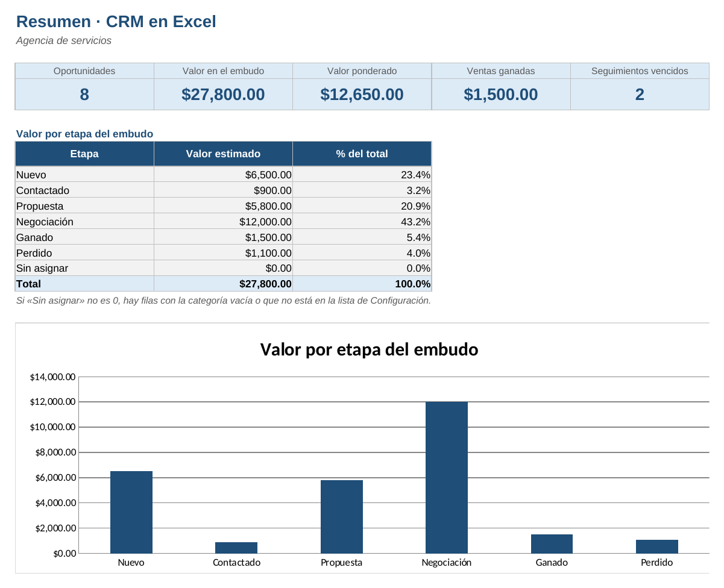Image resolution: width=724 pixels, height=588 pixels.
Task: Select the Seguimientos vencidos value 2
Action: tap(640, 95)
